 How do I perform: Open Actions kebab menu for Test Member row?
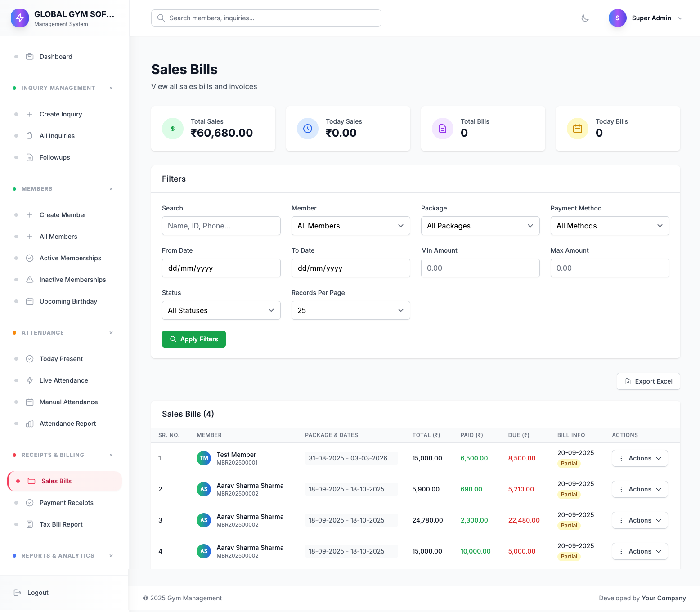click(621, 458)
